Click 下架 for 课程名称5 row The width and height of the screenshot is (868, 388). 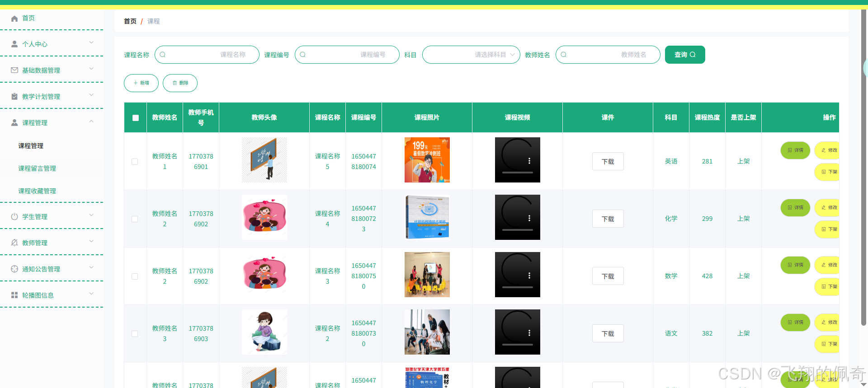(827, 172)
